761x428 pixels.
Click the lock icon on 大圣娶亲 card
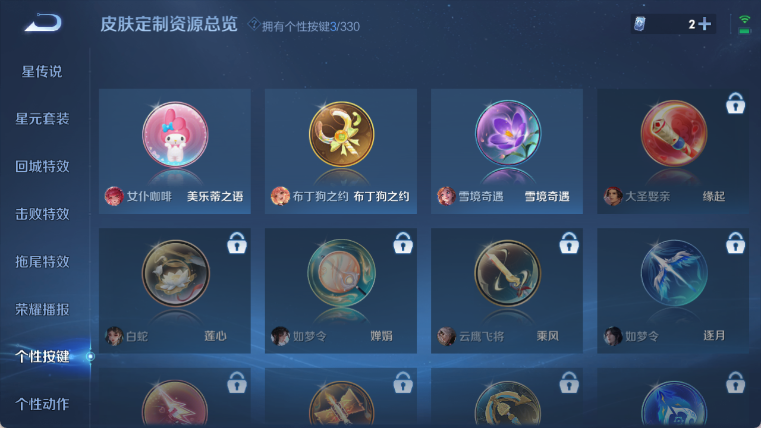point(735,103)
